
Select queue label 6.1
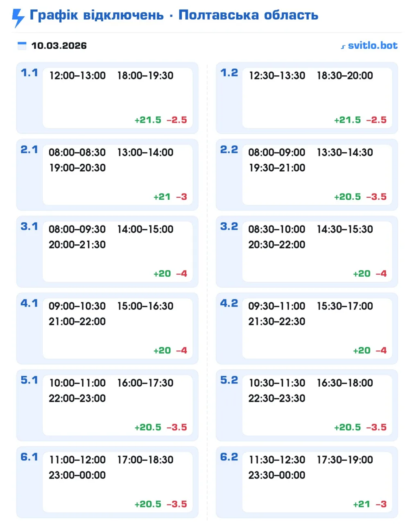[29, 457]
